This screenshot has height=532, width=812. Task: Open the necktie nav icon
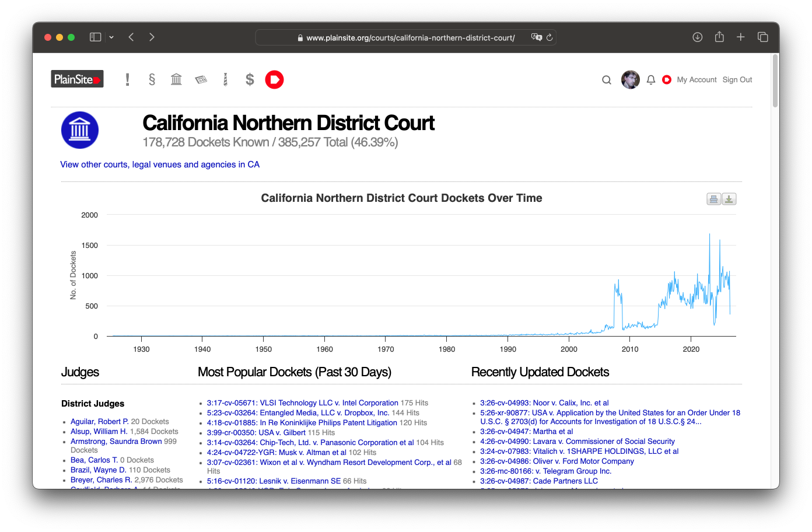click(225, 79)
